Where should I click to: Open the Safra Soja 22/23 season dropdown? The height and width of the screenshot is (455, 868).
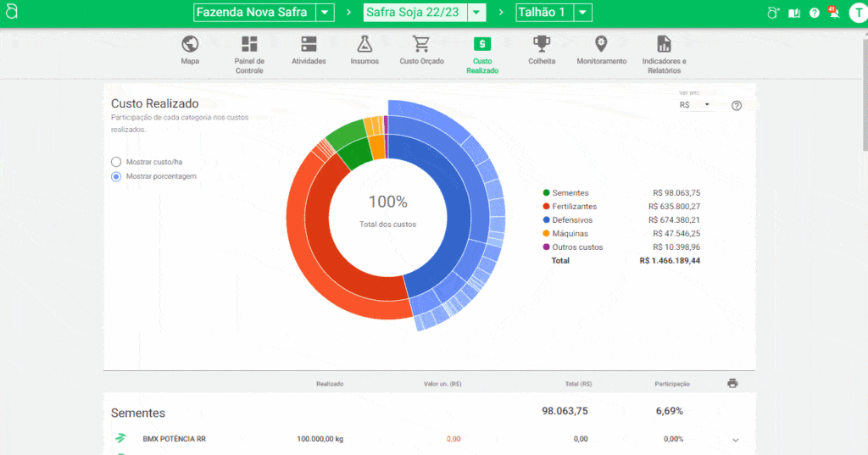click(x=477, y=13)
